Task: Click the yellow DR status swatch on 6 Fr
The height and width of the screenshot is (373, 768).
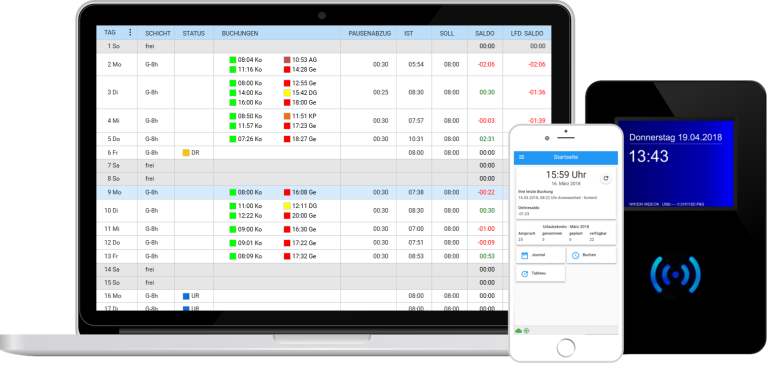Action: (186, 153)
